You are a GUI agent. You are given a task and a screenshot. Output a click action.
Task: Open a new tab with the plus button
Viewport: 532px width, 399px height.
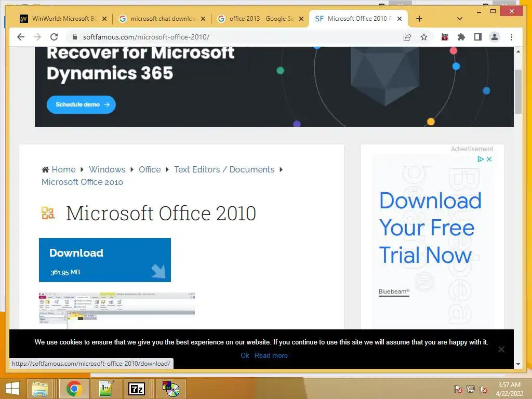[x=419, y=19]
